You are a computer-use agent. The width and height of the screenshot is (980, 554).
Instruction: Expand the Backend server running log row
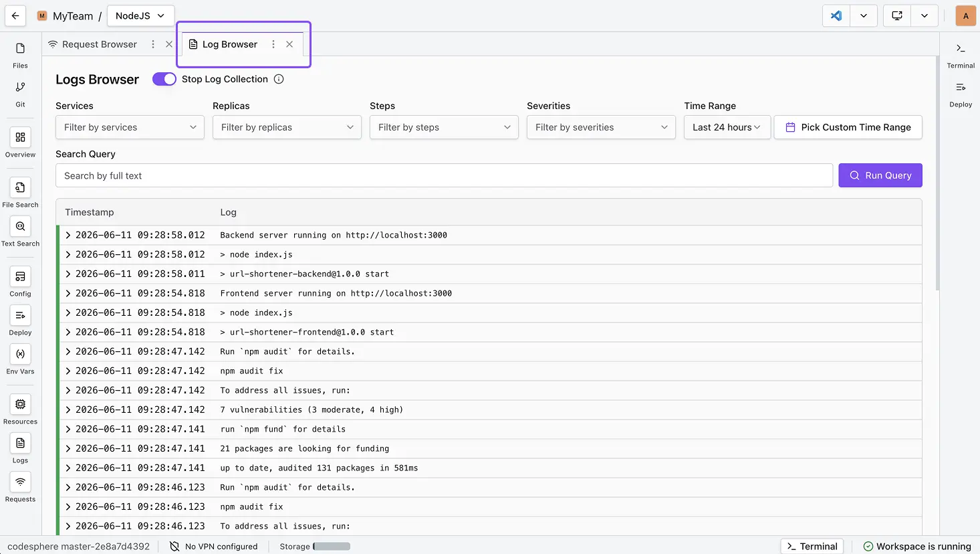click(x=68, y=235)
